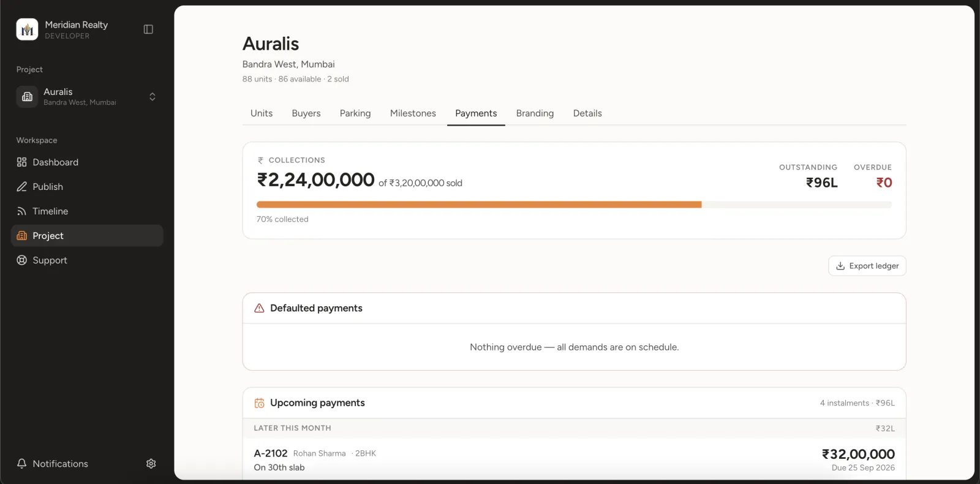This screenshot has height=484, width=980.
Task: Switch to the Units tab
Action: tap(262, 113)
